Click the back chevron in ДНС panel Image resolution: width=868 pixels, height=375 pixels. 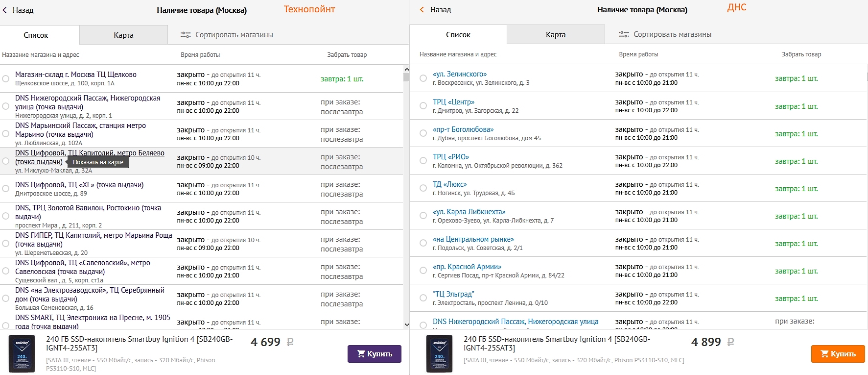pos(422,10)
